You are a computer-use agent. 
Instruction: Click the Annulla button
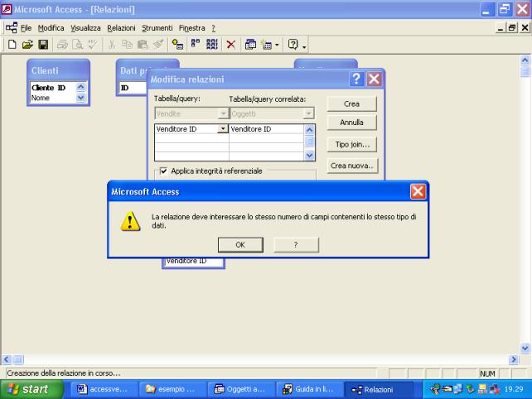point(352,122)
